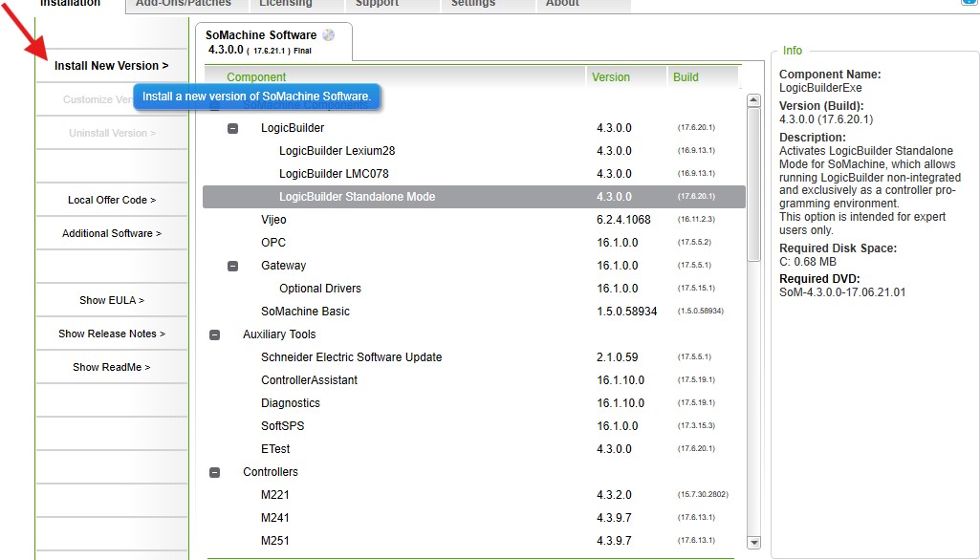This screenshot has width=980, height=560.
Task: Select the Vijeo component row
Action: (474, 220)
